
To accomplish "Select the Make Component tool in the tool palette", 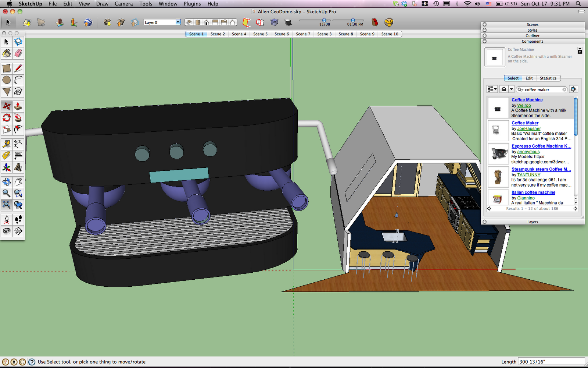I will click(18, 42).
